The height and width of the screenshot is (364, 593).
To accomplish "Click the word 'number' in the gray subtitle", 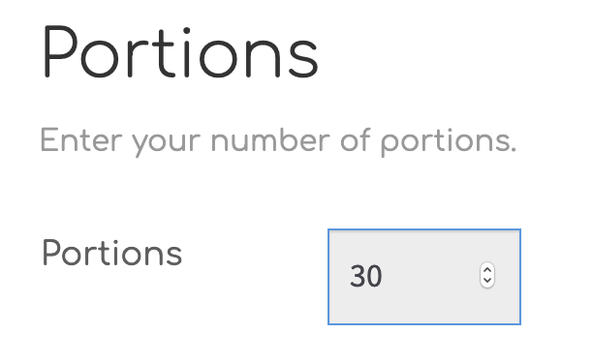I will [270, 139].
